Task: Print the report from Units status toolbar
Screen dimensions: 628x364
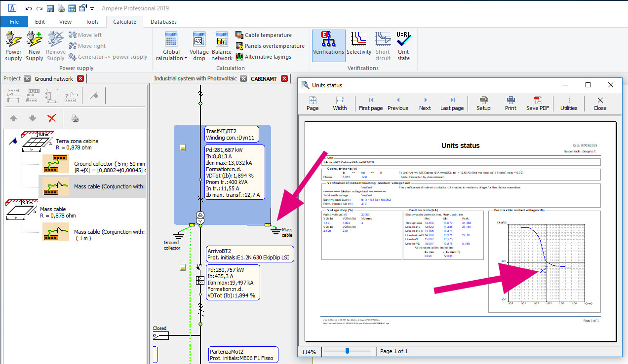Action: (x=510, y=103)
